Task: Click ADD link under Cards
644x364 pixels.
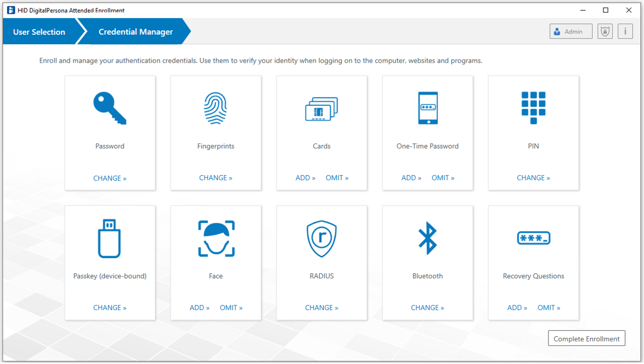Action: click(x=305, y=178)
